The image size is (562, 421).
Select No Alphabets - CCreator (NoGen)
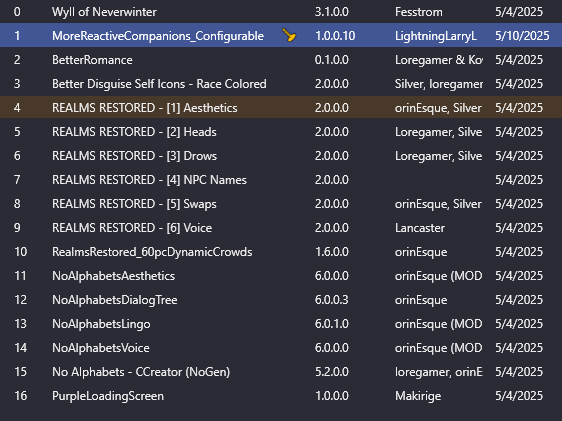pos(141,372)
